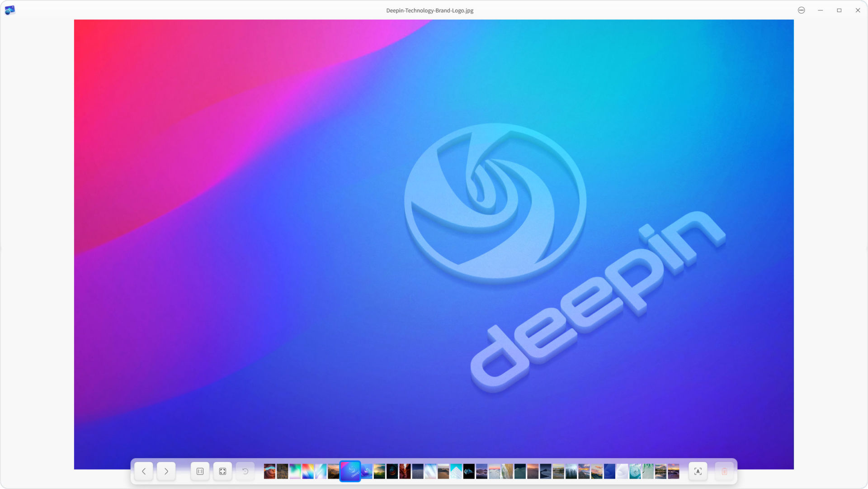Fit the image to the window
Image resolution: width=868 pixels, height=489 pixels.
(223, 471)
